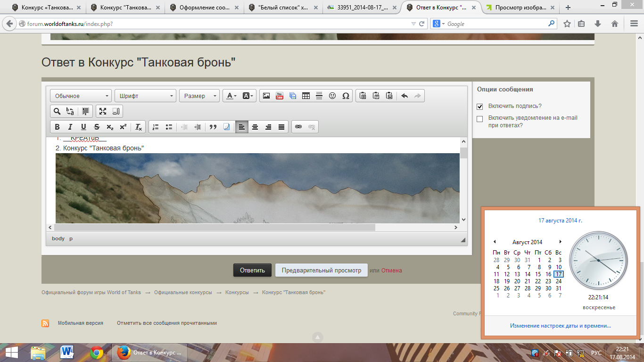Insert a table
The image size is (644, 362).
pyautogui.click(x=306, y=96)
